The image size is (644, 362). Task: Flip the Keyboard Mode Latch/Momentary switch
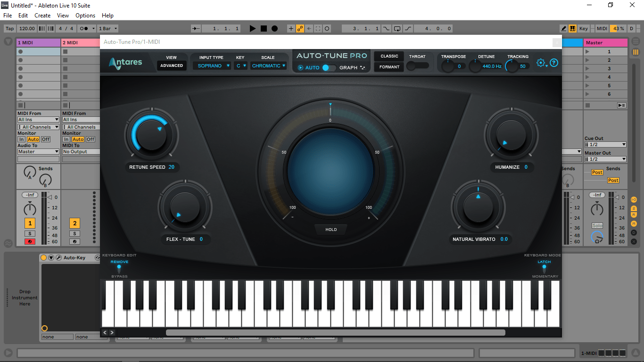(544, 269)
